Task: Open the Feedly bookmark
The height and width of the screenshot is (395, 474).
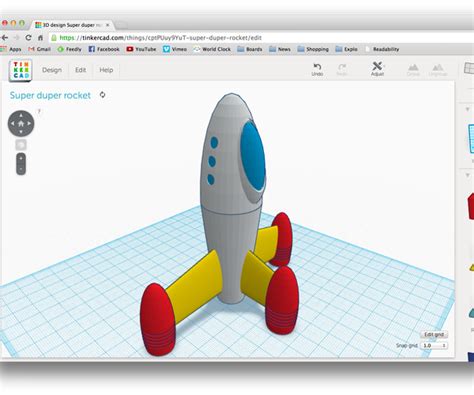Action: [69, 49]
